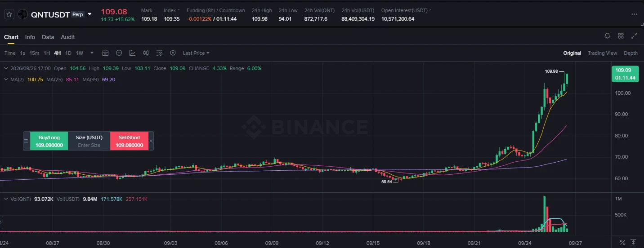Click the last price 109.08 header
644x248 pixels.
point(114,11)
